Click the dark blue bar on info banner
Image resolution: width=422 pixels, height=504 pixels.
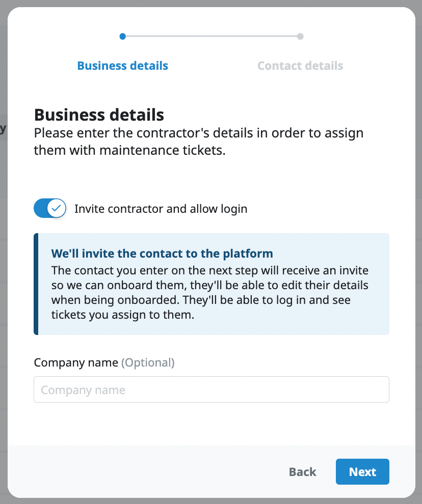tap(36, 284)
